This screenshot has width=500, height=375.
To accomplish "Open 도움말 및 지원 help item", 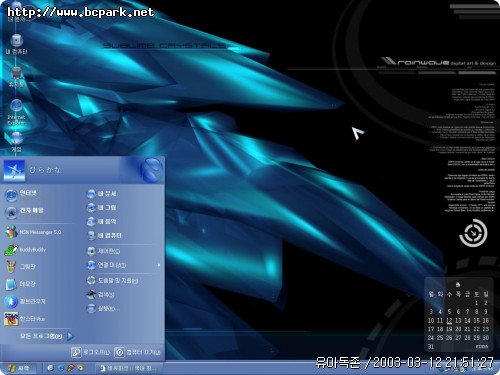I will coord(112,281).
